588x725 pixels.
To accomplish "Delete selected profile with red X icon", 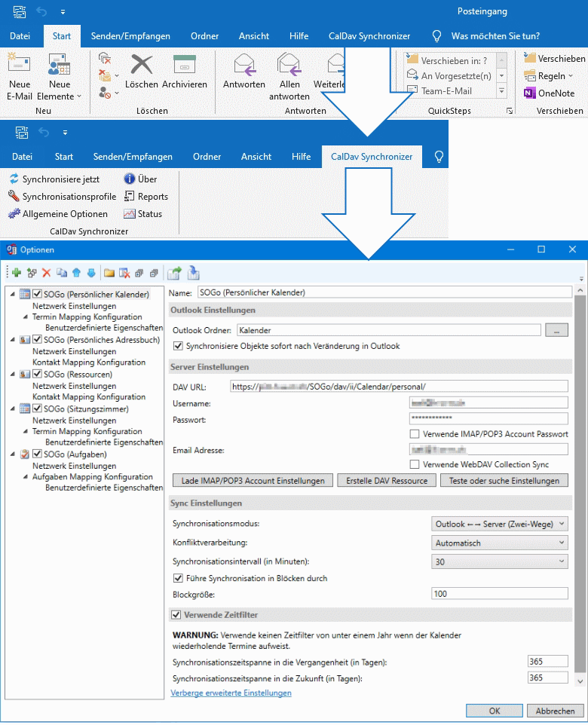I will tap(46, 273).
